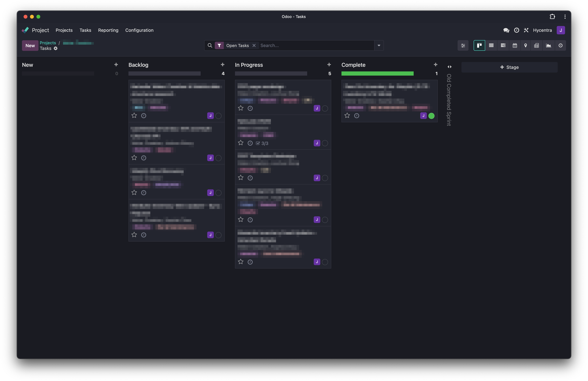Click the New task button
This screenshot has height=381, width=588.
pyautogui.click(x=30, y=45)
